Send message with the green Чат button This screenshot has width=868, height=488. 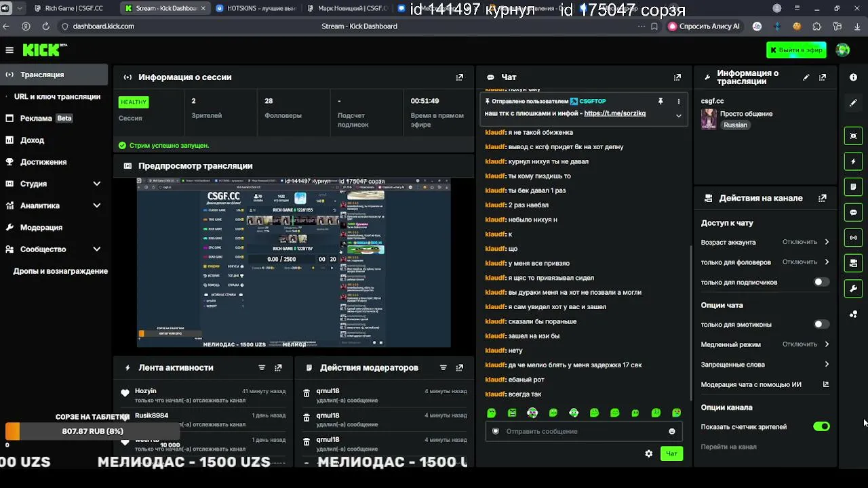(671, 453)
